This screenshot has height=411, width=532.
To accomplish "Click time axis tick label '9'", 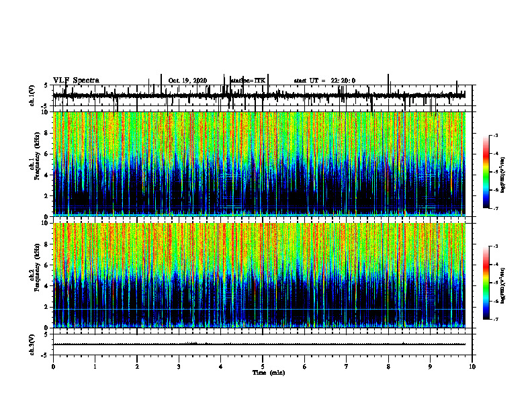I will click(430, 367).
